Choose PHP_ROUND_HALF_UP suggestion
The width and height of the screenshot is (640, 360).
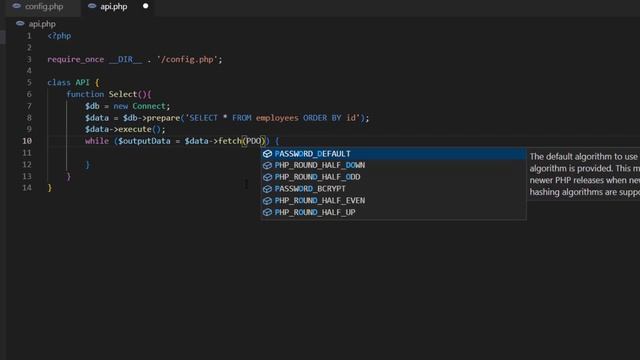pyautogui.click(x=393, y=213)
